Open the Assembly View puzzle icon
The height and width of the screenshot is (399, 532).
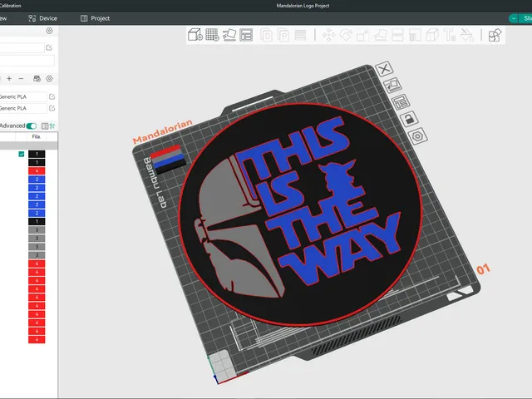(495, 35)
